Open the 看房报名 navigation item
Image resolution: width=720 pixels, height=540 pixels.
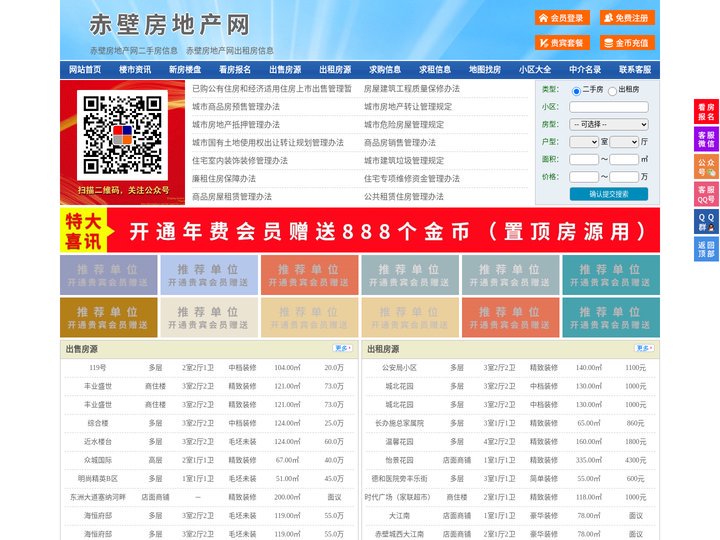click(x=235, y=70)
